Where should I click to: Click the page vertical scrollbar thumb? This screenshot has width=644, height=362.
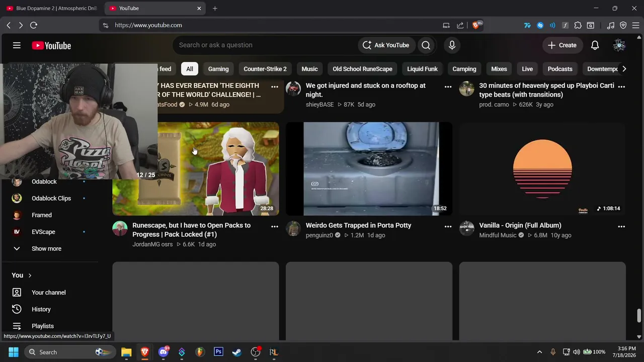(639, 316)
